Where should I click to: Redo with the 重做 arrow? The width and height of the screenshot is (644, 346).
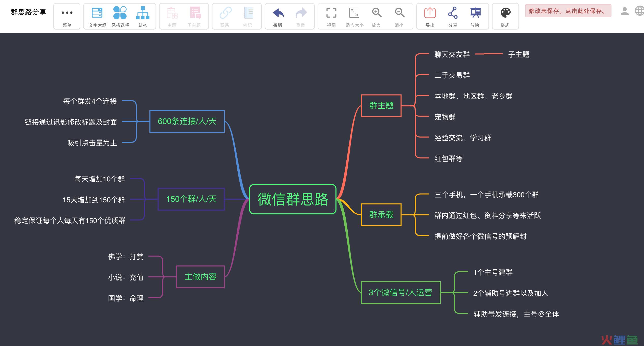point(301,16)
